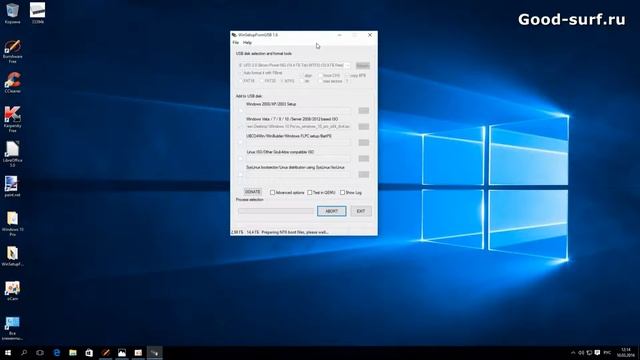Click the Windows Vista/7/8/10 ISO path field
Screen dimensions: 640x360
[x=298, y=127]
